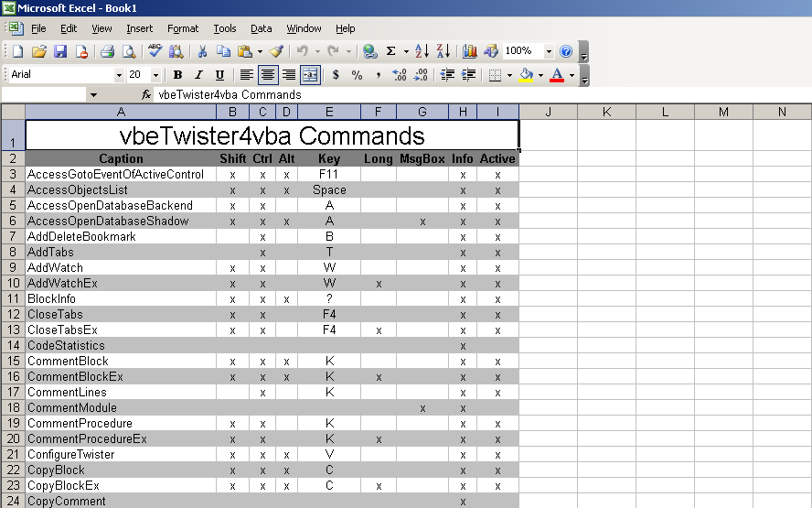
Task: Toggle Merge and Center
Action: pyautogui.click(x=310, y=75)
